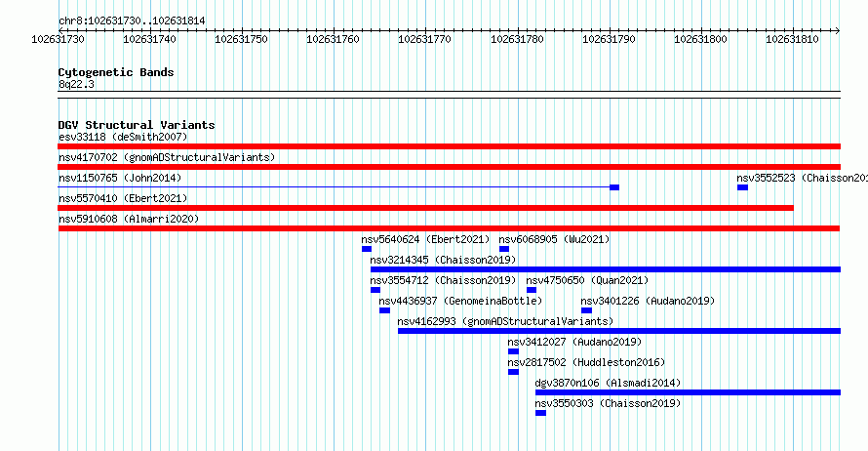Image resolution: width=868 pixels, height=451 pixels.
Task: Open nsv4750650 (Quan2021) label
Action: coord(587,280)
